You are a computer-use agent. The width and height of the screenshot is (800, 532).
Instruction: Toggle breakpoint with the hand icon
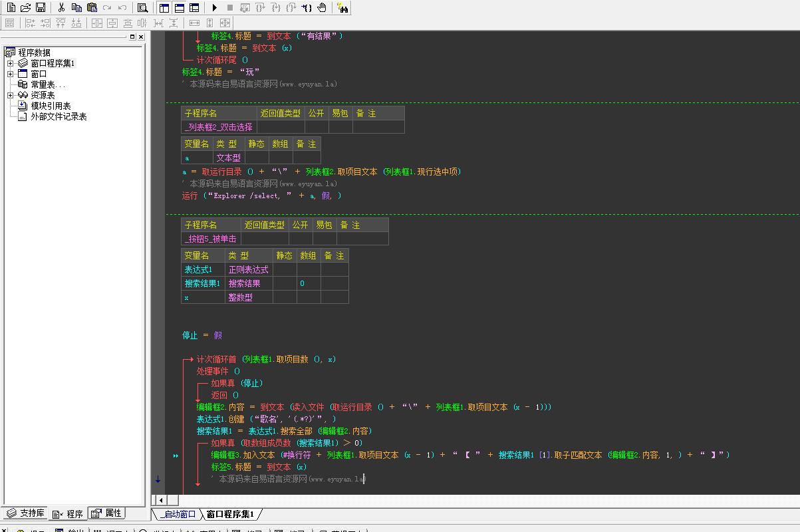322,8
